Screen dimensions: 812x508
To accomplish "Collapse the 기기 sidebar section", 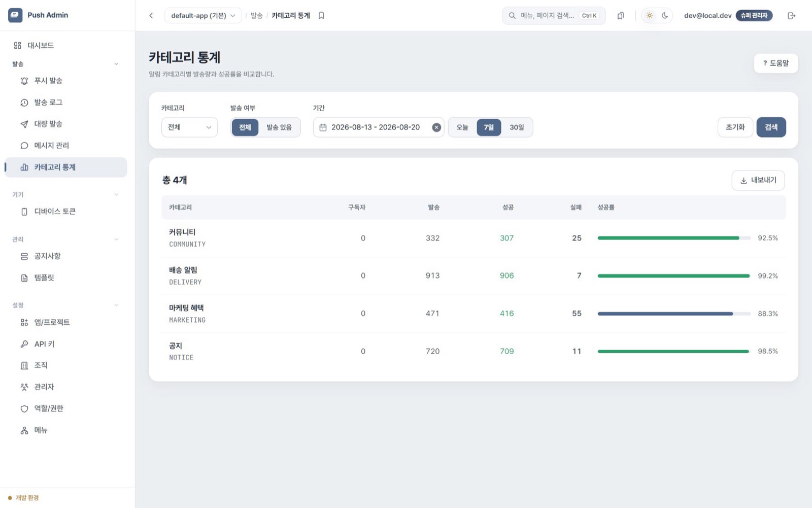I will click(116, 194).
